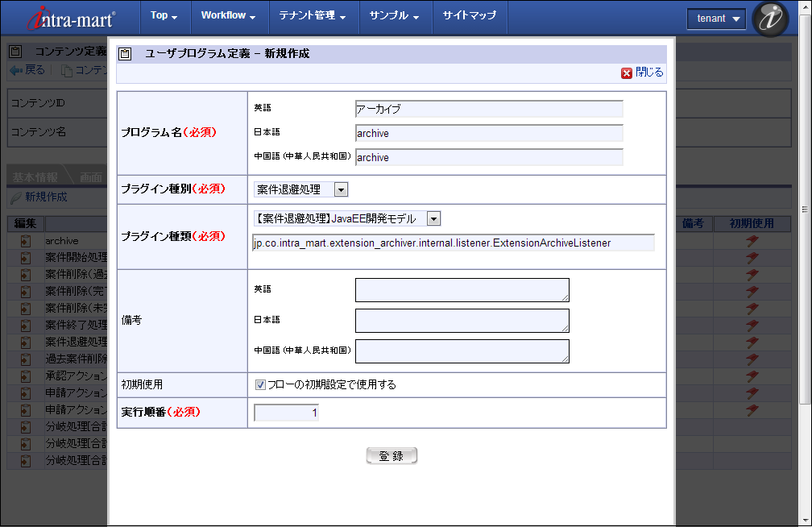Click the edit icon beside archive row
Image resolution: width=812 pixels, height=527 pixels.
(26, 241)
